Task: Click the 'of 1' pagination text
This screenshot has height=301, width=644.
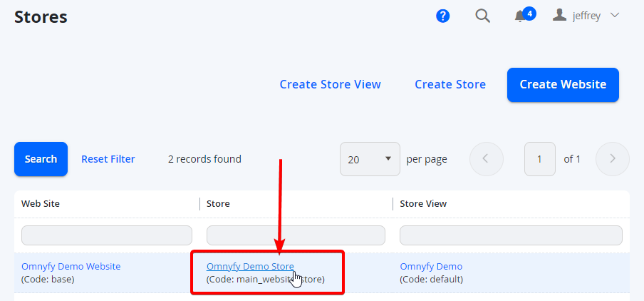Action: tap(572, 159)
